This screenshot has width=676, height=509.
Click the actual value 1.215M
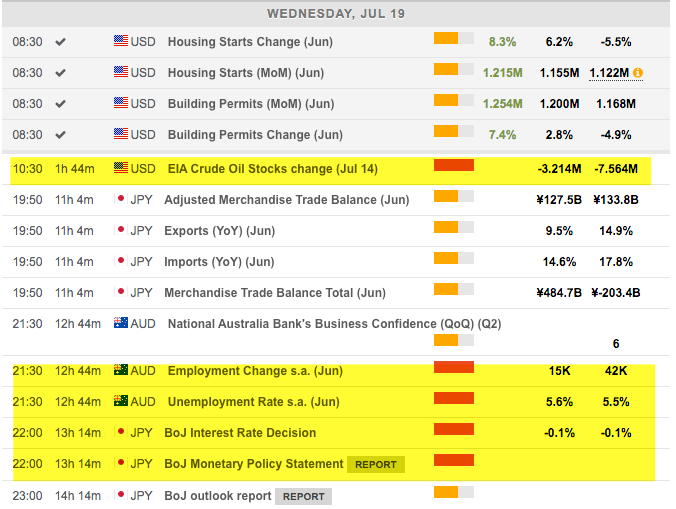[502, 73]
